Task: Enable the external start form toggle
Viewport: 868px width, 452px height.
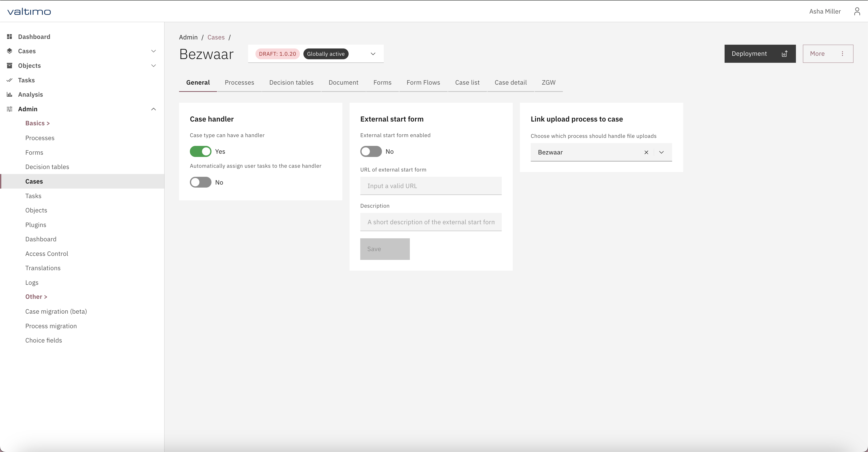Action: click(x=371, y=152)
